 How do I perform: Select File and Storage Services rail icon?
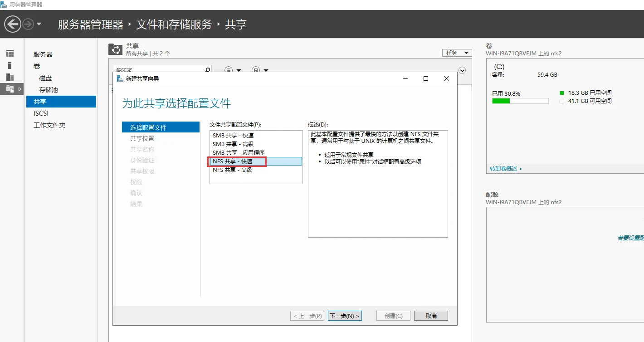10,89
